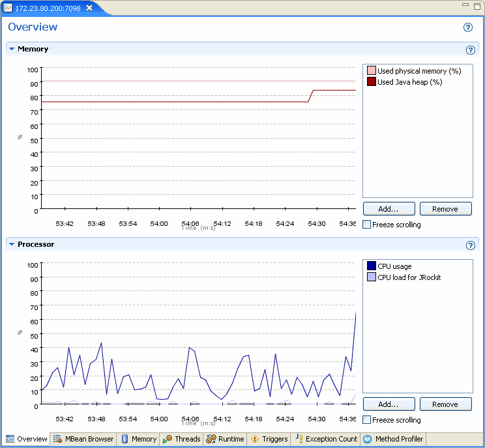Screen dimensions: 485x448
Task: Click CPU usage color swatch
Action: pos(371,266)
